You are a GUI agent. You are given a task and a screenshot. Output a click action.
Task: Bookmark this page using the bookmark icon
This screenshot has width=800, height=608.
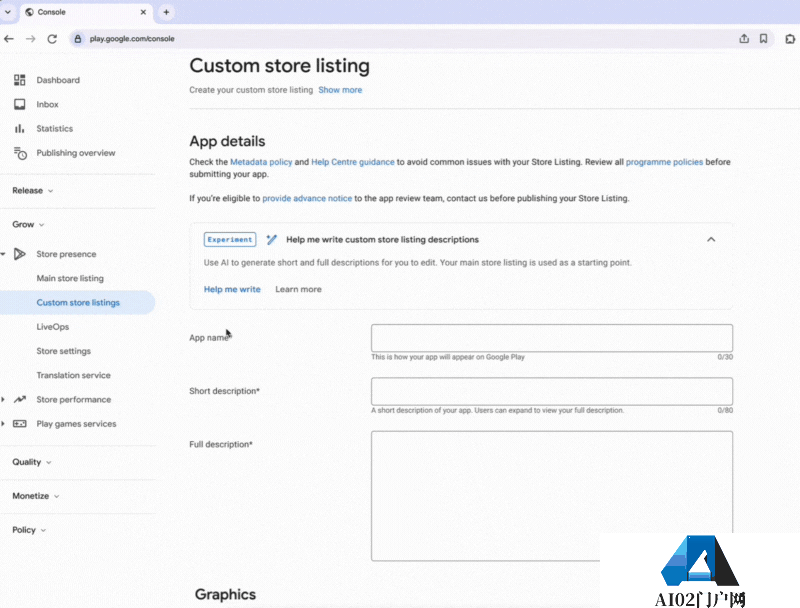[x=764, y=39]
